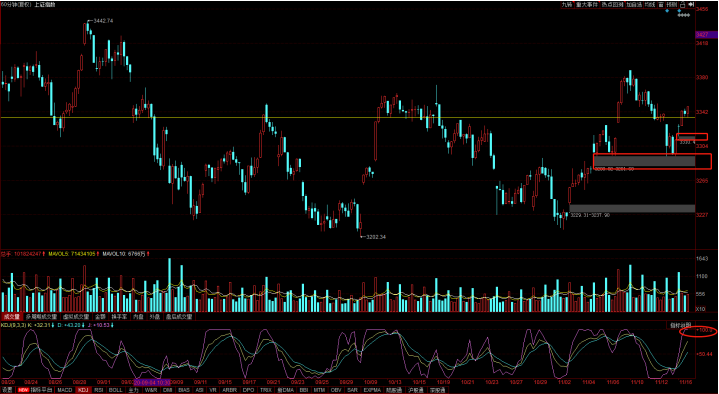Select the ASI indicator tab
Image resolution: width=719 pixels, height=394 pixels.
[x=199, y=390]
